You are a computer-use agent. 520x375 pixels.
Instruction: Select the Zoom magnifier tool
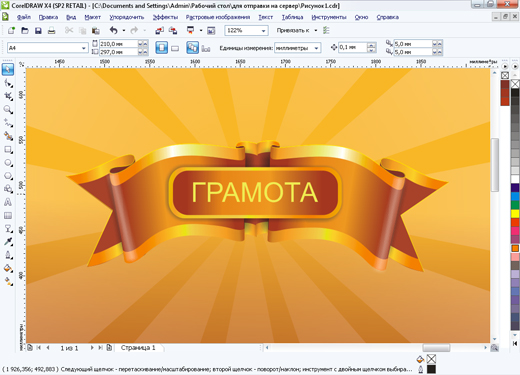[x=8, y=109]
